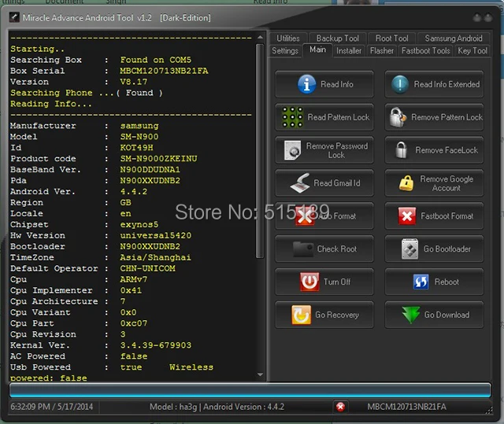Select the Main tab
This screenshot has height=424, width=504.
(317, 50)
